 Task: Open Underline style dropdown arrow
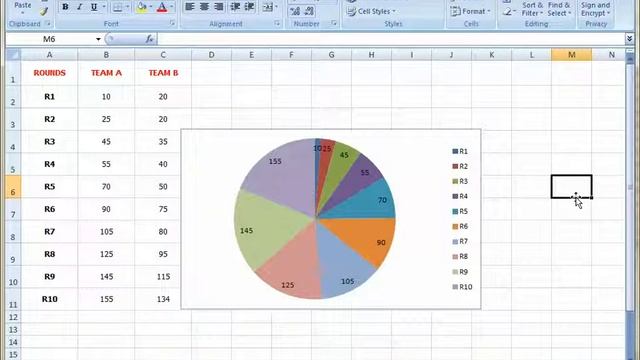pos(104,7)
